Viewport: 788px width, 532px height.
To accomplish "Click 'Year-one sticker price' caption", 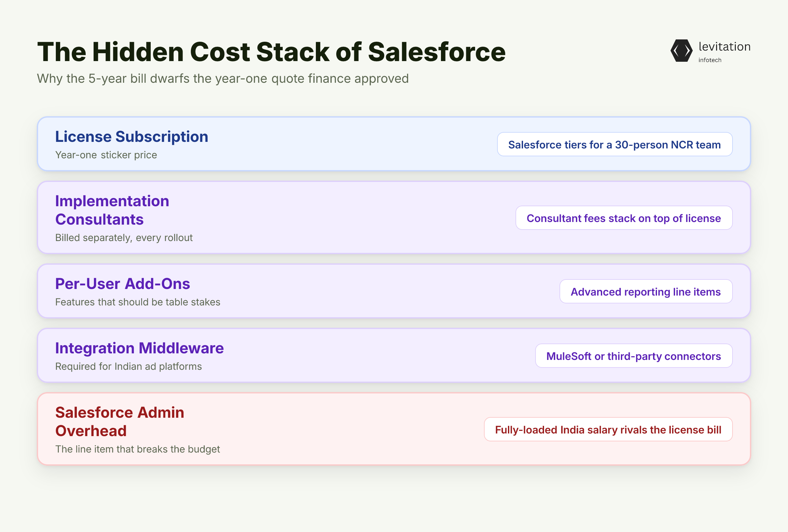I will click(x=106, y=155).
